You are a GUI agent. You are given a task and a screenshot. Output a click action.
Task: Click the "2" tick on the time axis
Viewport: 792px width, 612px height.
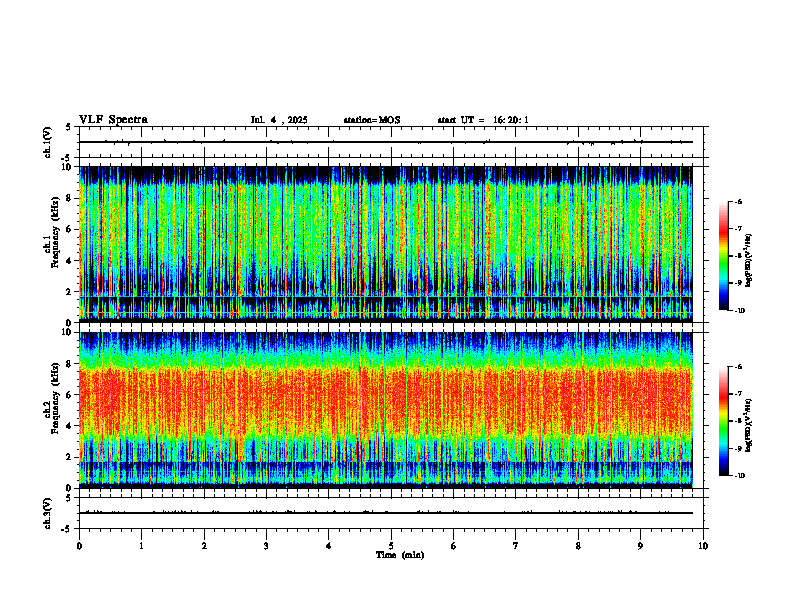click(x=204, y=546)
